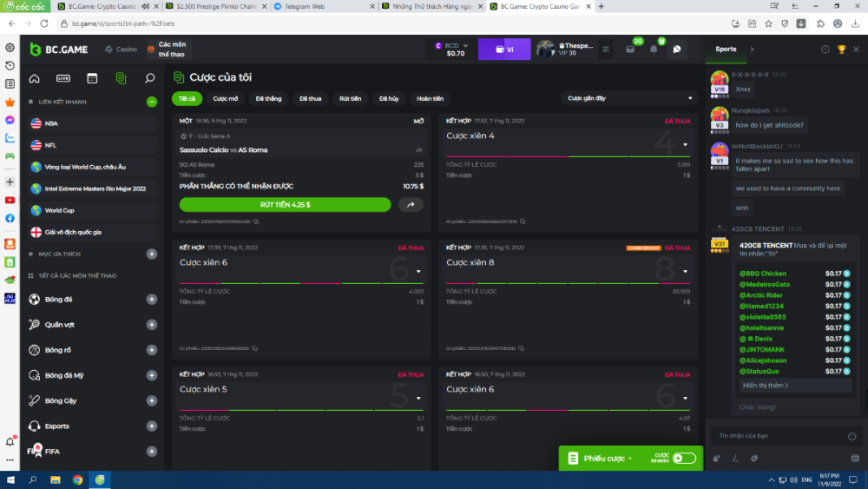868x489 pixels.
Task: Add Bóng đá to favorites with plus button
Action: (152, 300)
